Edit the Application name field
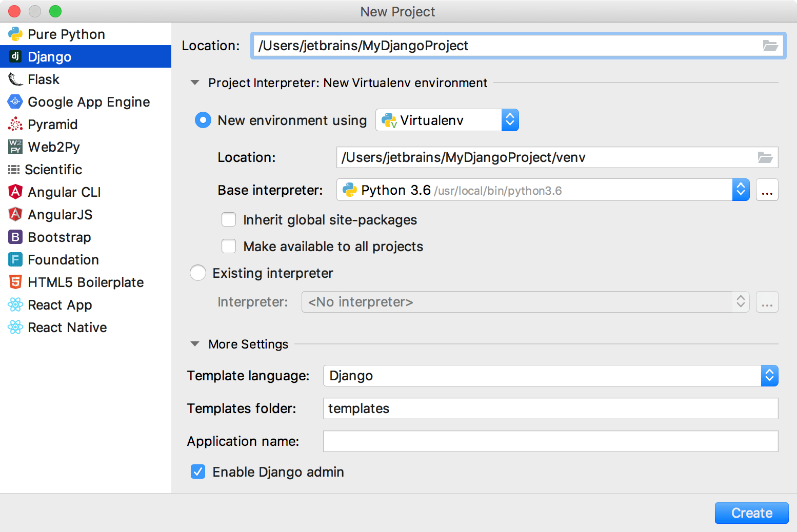The width and height of the screenshot is (797, 532). tap(549, 441)
